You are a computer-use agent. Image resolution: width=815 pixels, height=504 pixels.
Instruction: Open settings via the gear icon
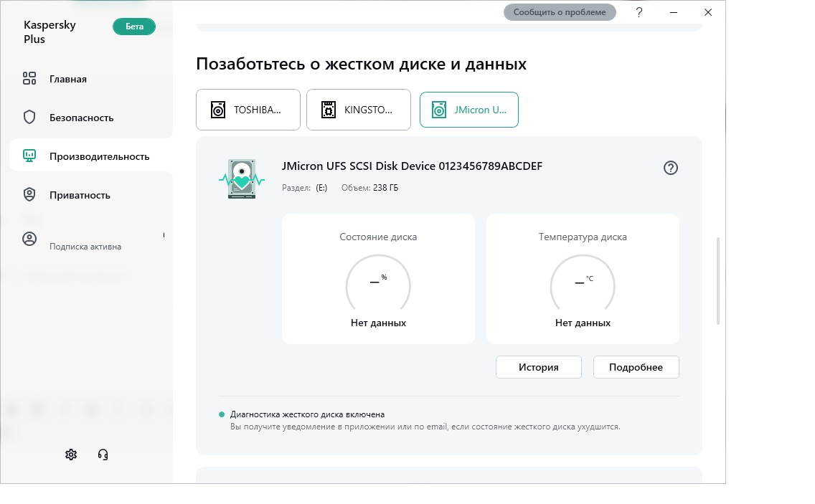coord(71,455)
